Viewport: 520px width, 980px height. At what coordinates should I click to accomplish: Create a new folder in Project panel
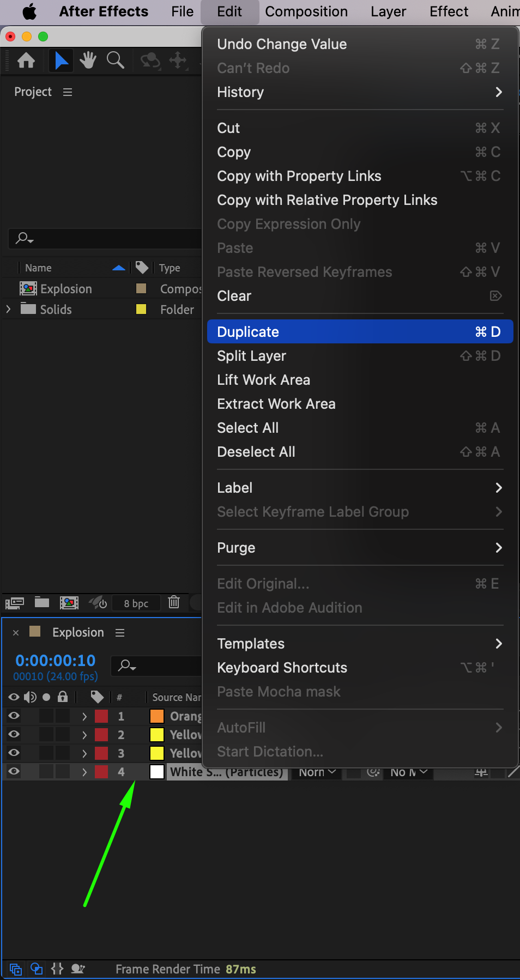point(42,602)
